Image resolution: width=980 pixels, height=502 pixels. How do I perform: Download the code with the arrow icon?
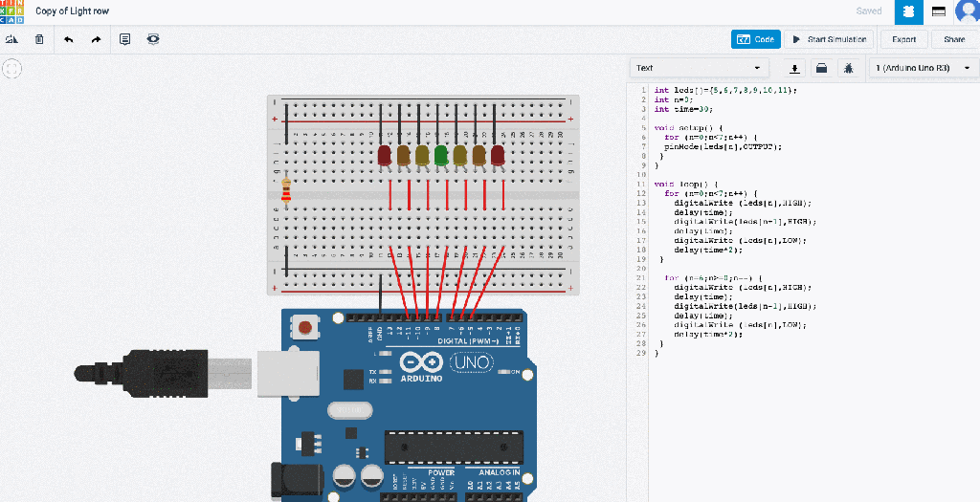coord(794,68)
